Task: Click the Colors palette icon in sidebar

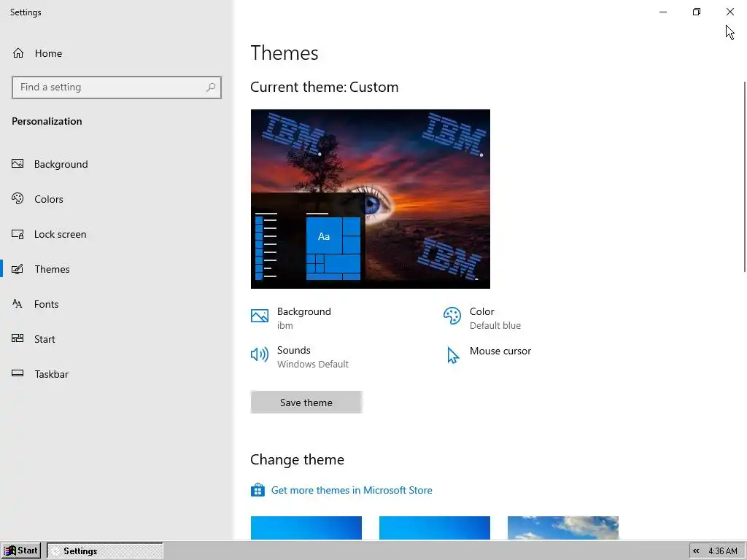Action: point(18,198)
